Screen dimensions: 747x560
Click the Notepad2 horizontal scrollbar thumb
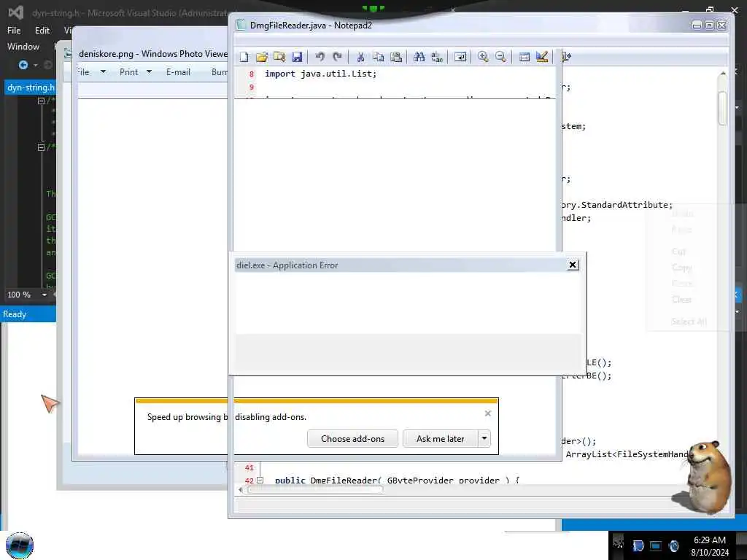tap(314, 489)
